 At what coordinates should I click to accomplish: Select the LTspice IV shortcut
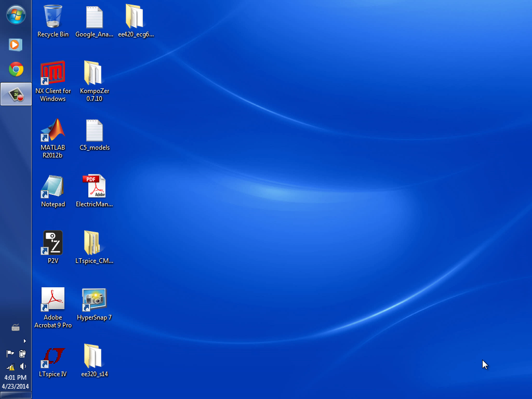pyautogui.click(x=53, y=362)
